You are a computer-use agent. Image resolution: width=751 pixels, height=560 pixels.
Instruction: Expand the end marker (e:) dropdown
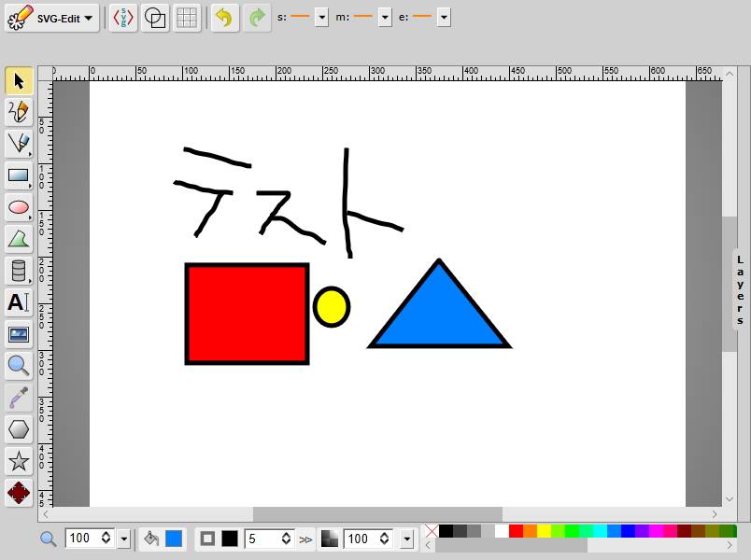444,17
